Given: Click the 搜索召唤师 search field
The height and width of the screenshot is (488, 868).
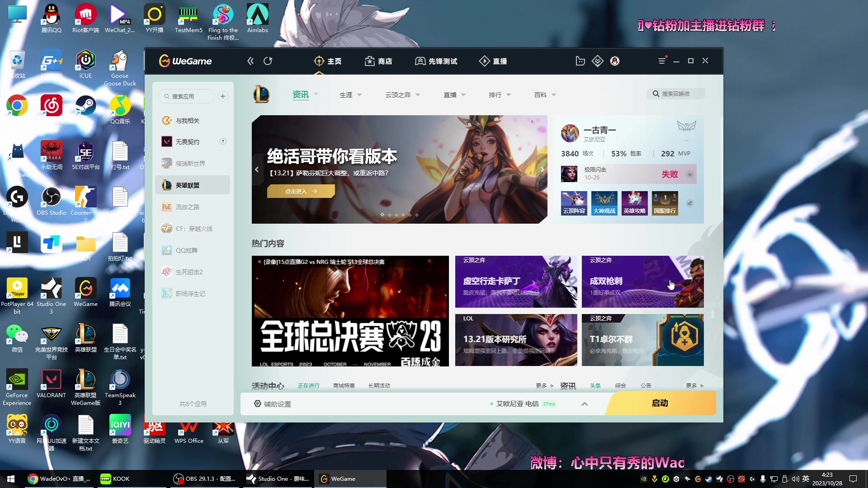Looking at the screenshot, I should tap(675, 94).
